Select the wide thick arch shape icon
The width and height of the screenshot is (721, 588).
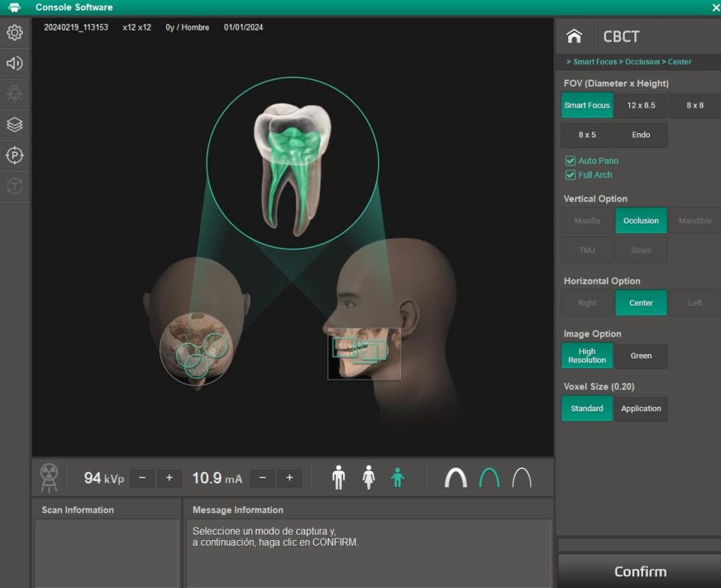[456, 478]
